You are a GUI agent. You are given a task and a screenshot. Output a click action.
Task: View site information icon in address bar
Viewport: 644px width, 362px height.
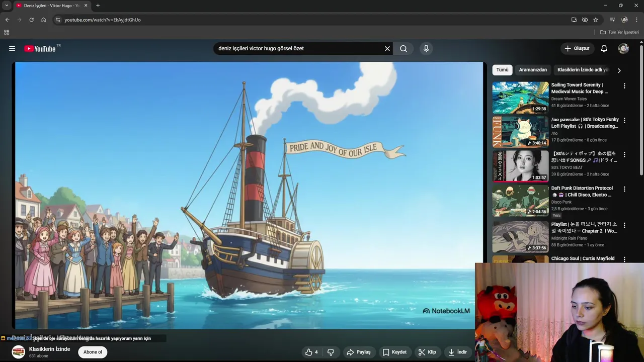pyautogui.click(x=58, y=20)
